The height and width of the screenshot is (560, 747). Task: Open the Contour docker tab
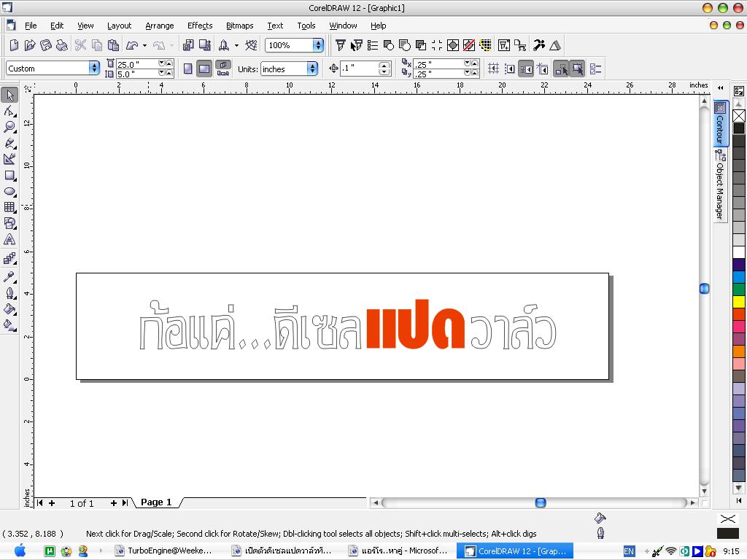coord(720,124)
